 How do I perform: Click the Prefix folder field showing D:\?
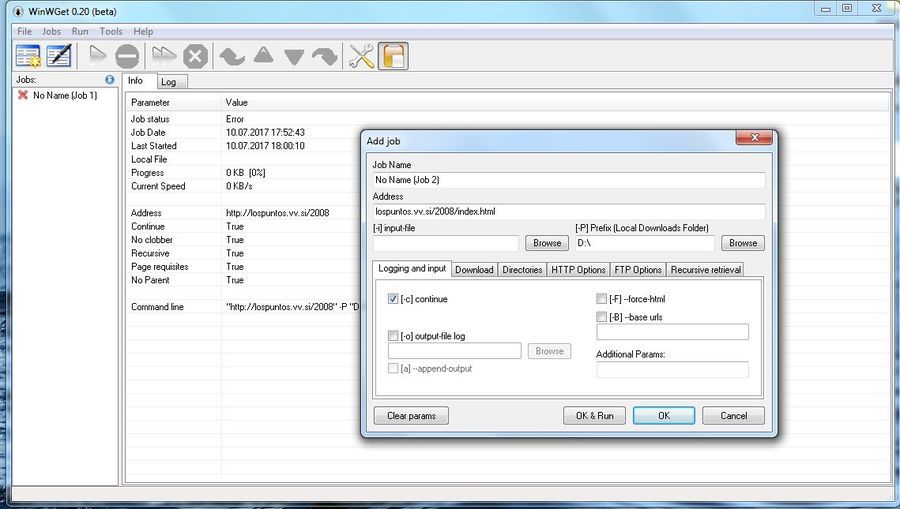pyautogui.click(x=645, y=243)
